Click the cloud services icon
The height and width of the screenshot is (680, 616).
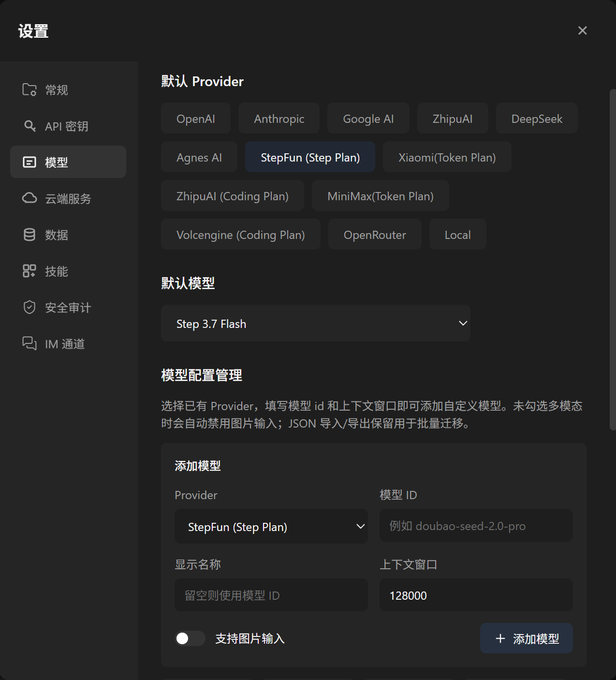pos(29,198)
